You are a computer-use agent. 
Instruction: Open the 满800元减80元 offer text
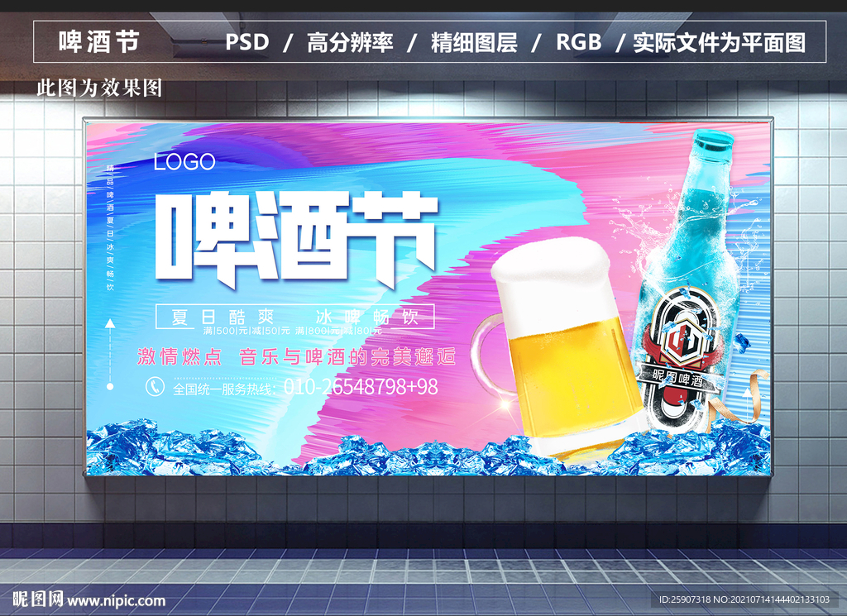pyautogui.click(x=339, y=331)
